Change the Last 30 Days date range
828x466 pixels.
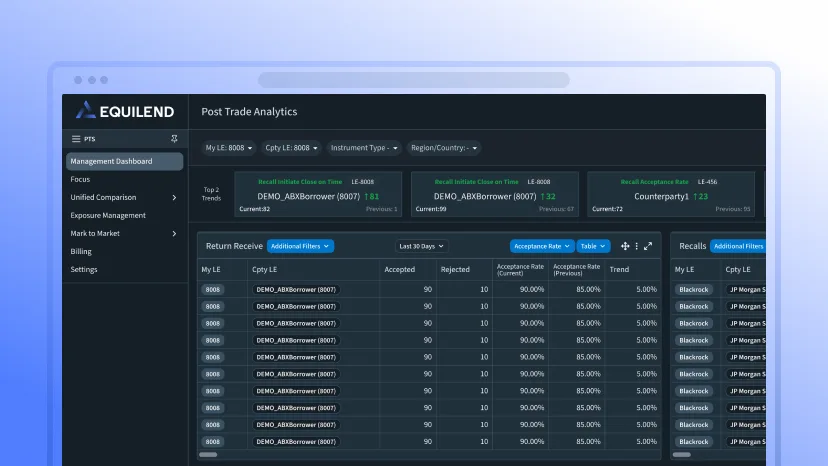point(421,246)
